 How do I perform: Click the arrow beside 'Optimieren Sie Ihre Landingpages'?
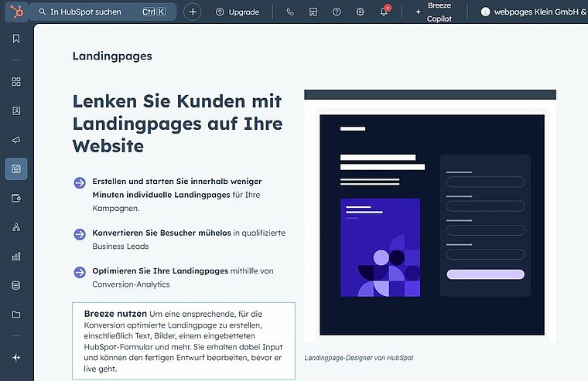80,272
